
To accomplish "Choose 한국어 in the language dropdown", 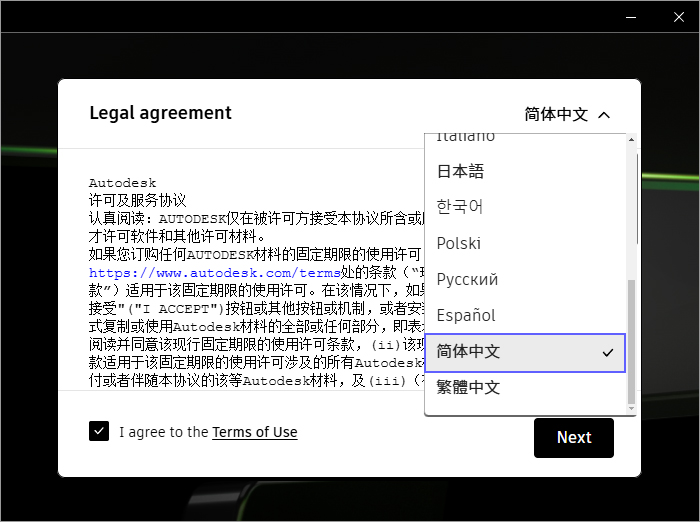I will pyautogui.click(x=525, y=207).
